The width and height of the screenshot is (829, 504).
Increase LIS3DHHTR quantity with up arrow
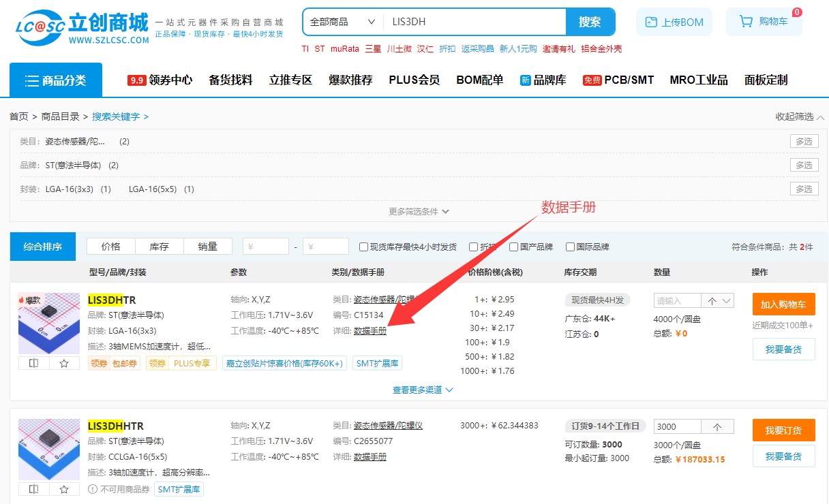(x=718, y=427)
